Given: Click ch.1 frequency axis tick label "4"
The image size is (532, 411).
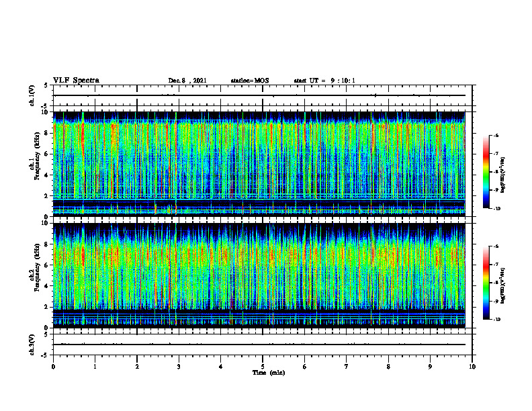Looking at the screenshot, I should tap(46, 175).
